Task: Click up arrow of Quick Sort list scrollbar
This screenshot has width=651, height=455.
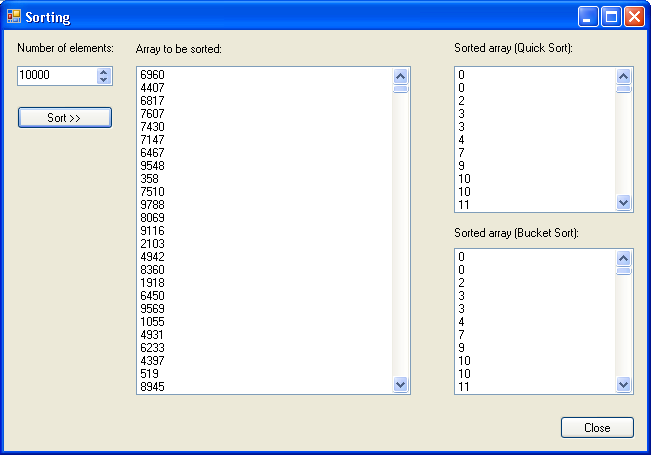Action: [x=624, y=76]
